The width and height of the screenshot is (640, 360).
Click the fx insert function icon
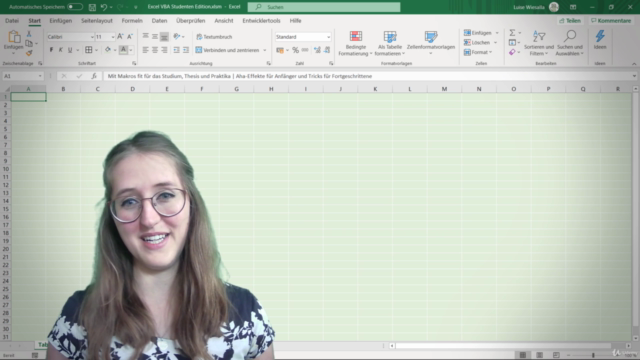(x=94, y=76)
